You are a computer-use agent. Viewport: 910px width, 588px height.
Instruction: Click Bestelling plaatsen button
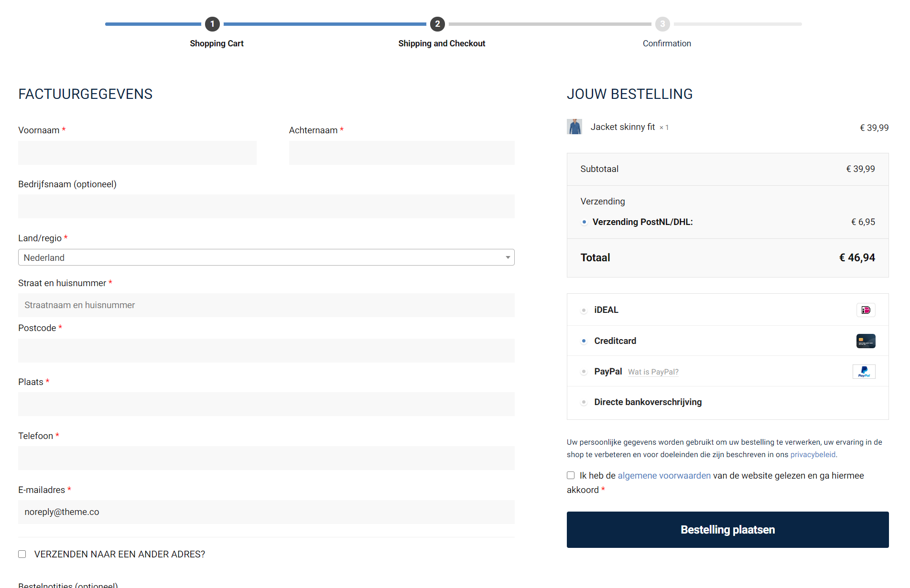point(727,530)
